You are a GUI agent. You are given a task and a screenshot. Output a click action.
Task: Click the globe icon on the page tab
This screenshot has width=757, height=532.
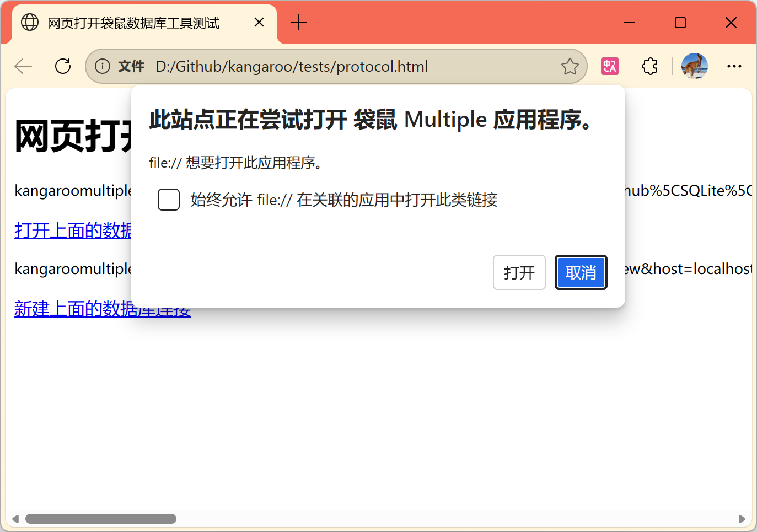tap(29, 23)
